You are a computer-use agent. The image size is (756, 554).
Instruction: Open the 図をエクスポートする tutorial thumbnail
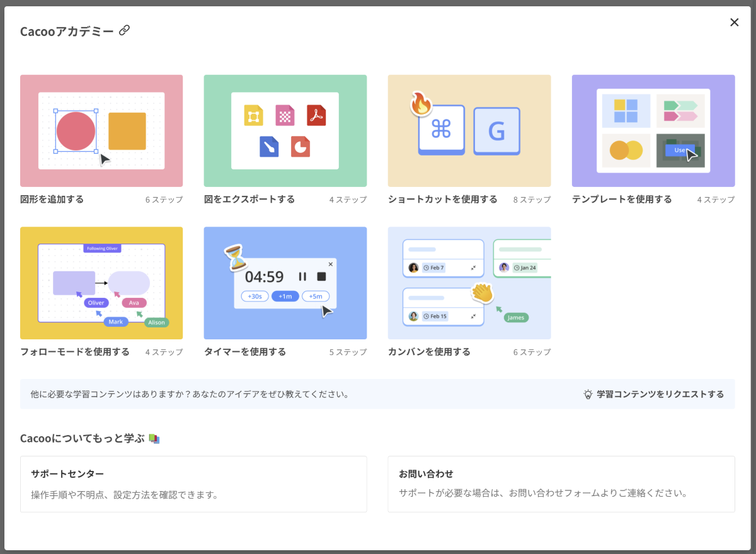coord(285,131)
